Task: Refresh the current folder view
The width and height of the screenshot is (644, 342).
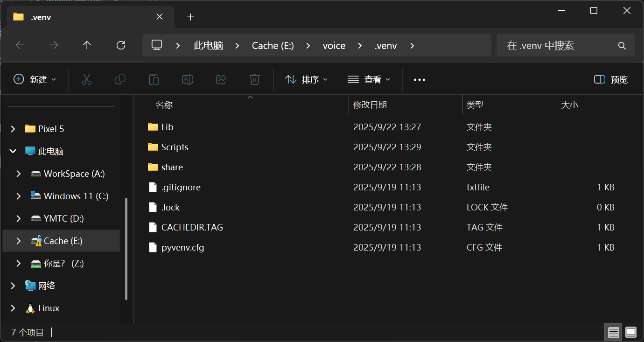Action: (121, 45)
